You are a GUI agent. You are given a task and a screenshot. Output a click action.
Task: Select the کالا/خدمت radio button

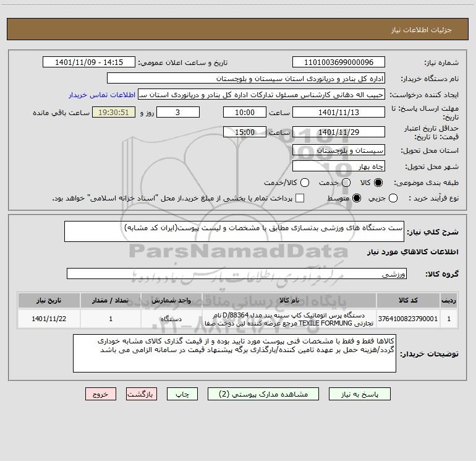tap(305, 183)
